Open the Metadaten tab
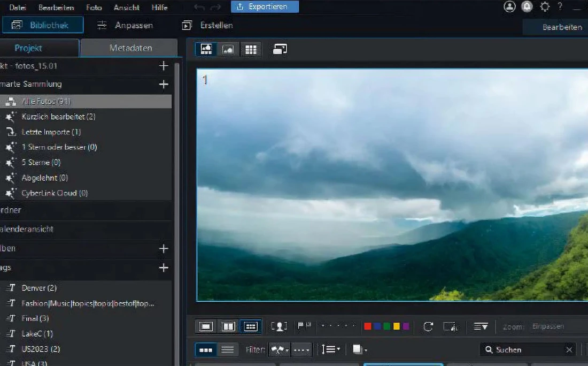Image resolution: width=588 pixels, height=366 pixels. 130,48
